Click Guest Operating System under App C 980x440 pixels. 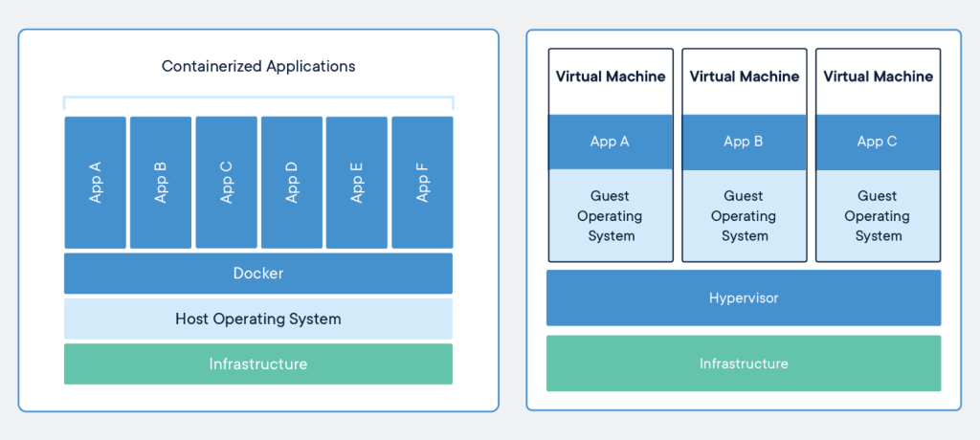(877, 215)
